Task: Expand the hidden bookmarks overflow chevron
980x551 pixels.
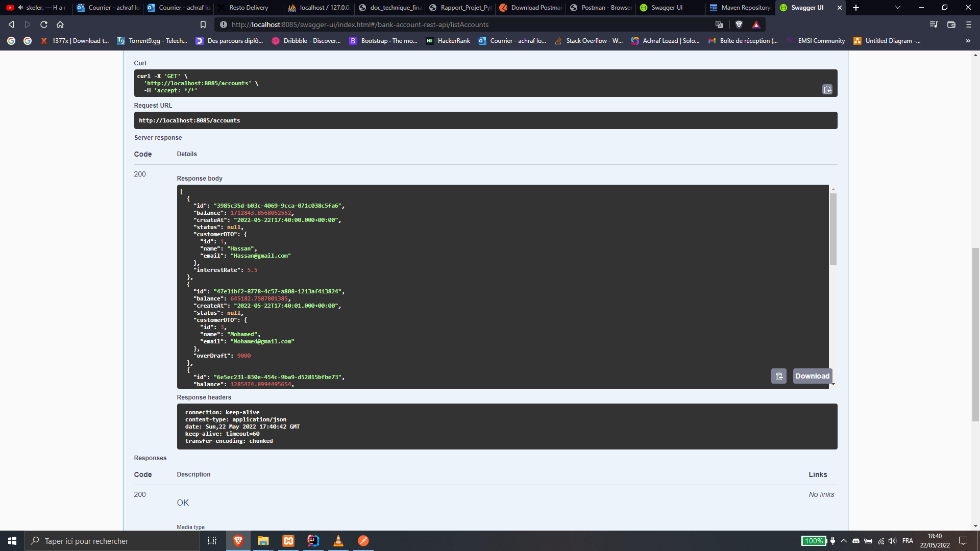Action: 968,41
